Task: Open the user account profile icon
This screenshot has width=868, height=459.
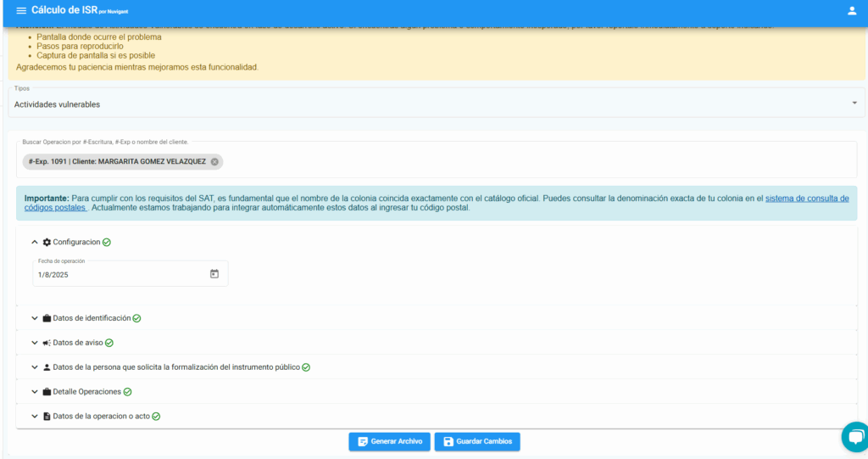Action: point(852,11)
